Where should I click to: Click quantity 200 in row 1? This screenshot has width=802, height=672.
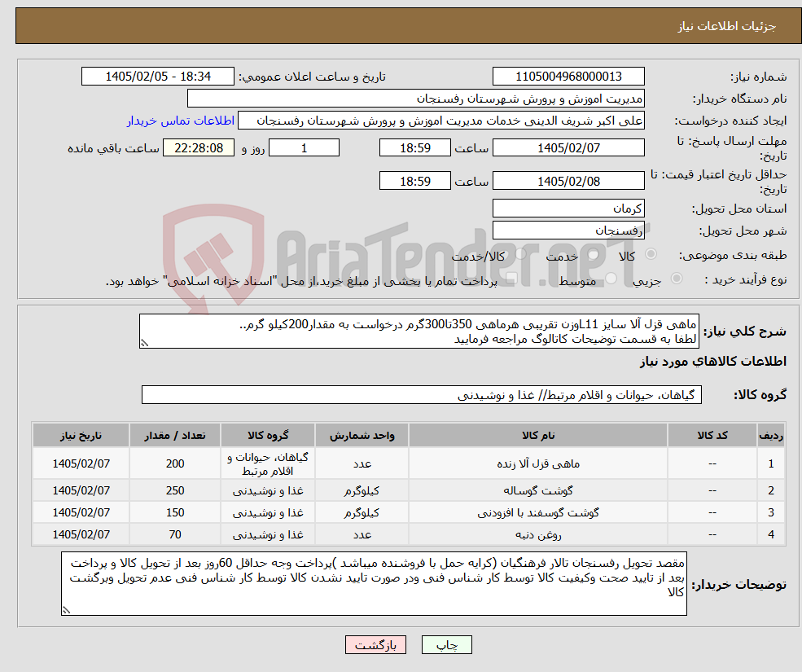[175, 463]
